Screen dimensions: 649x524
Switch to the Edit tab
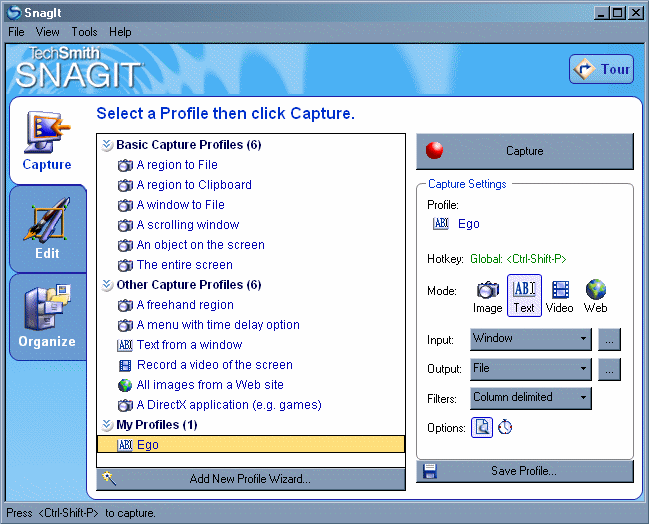click(48, 229)
